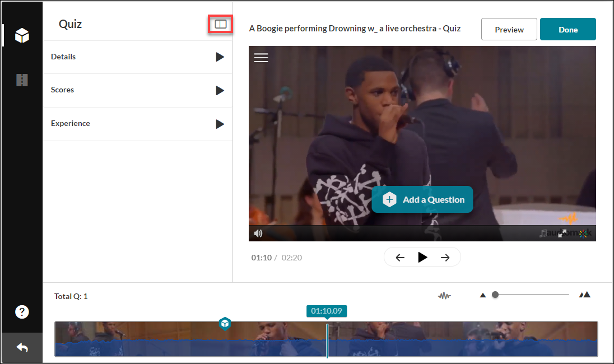Screen dimensions: 614x364
Task: Open the help question mark icon
Action: pos(22,312)
